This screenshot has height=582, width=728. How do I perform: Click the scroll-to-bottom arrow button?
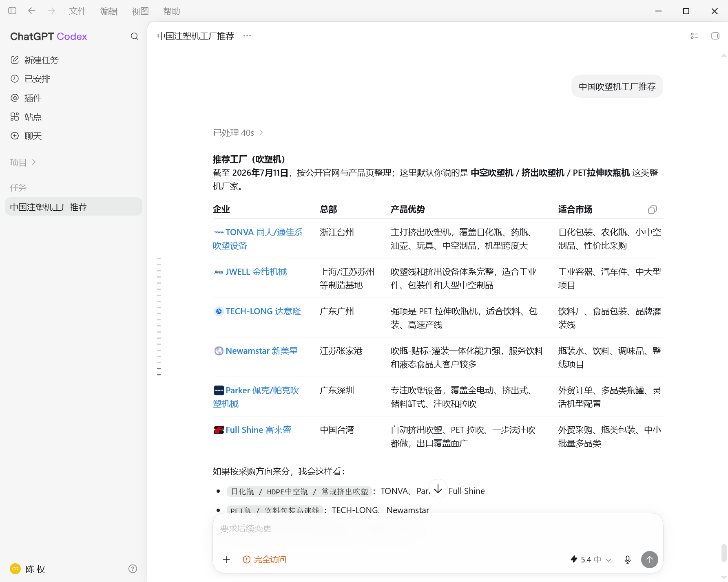point(438,489)
